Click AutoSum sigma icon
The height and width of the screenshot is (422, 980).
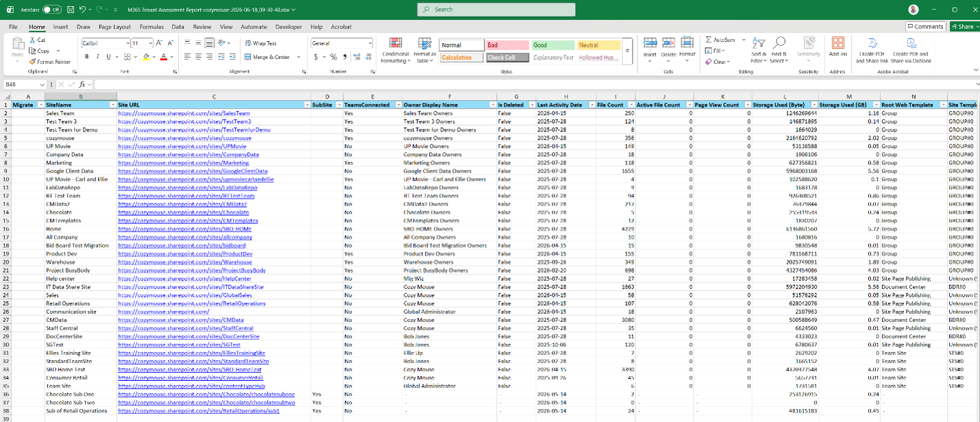click(709, 40)
